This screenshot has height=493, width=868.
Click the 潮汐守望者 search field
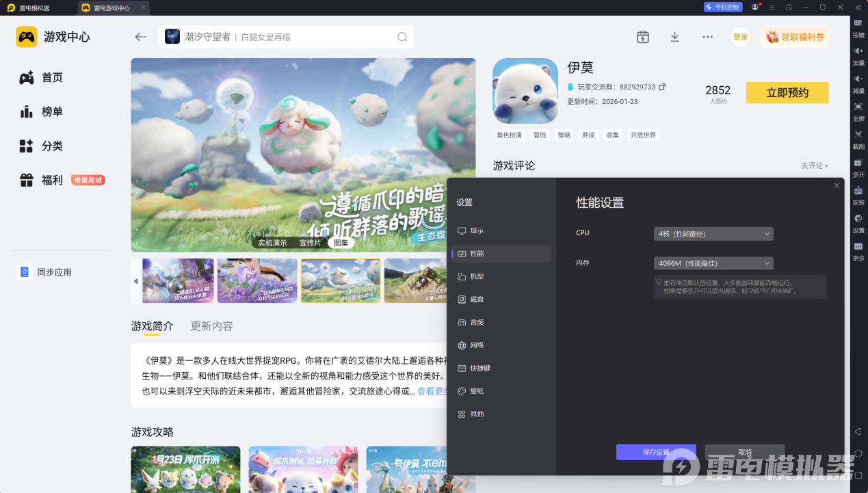click(286, 37)
